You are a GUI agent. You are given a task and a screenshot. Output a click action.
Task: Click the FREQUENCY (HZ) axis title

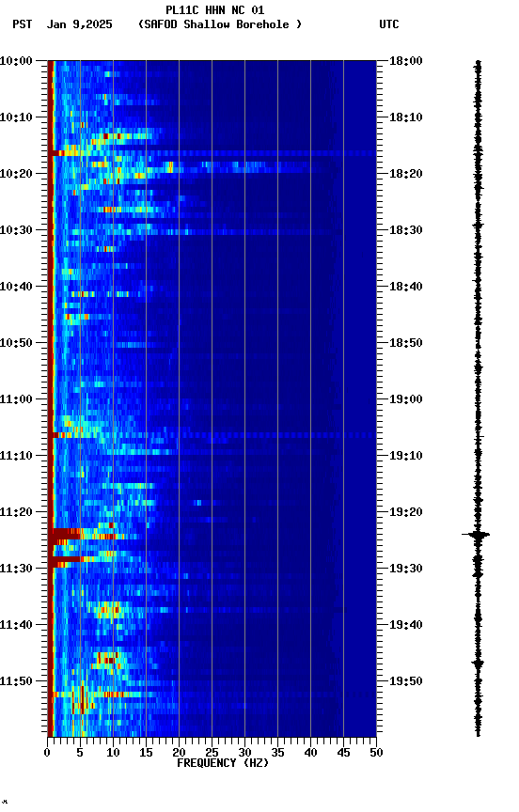coord(223,763)
